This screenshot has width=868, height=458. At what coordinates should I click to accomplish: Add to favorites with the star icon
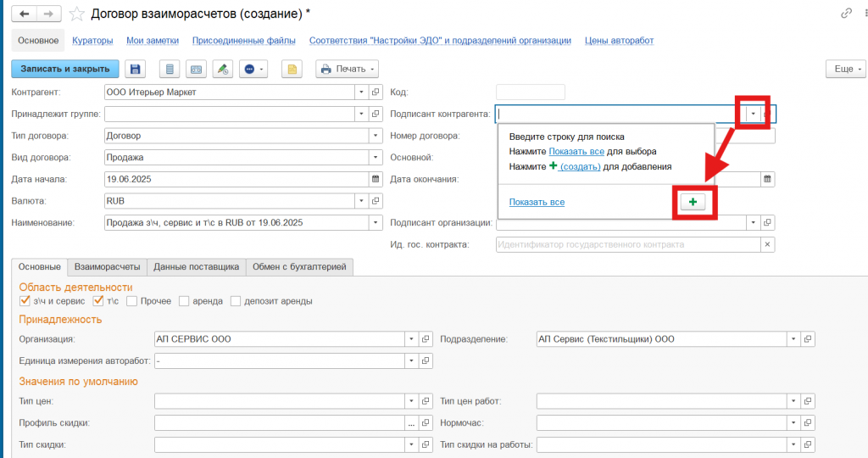pos(77,14)
